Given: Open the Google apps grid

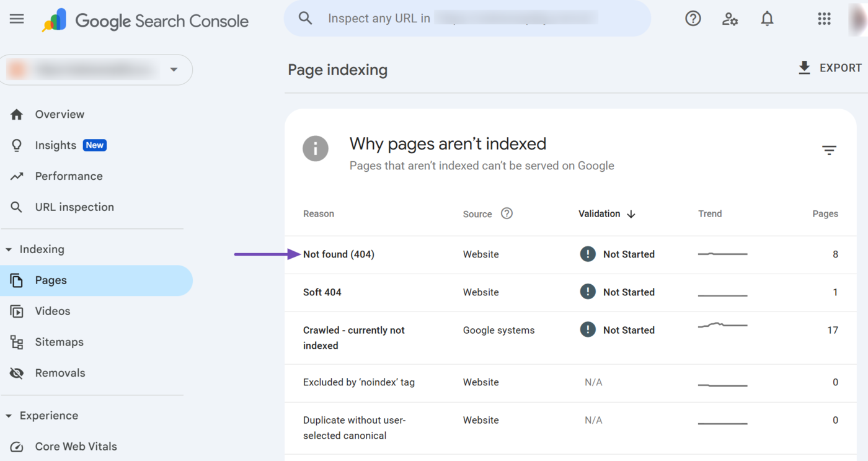Looking at the screenshot, I should click(824, 19).
